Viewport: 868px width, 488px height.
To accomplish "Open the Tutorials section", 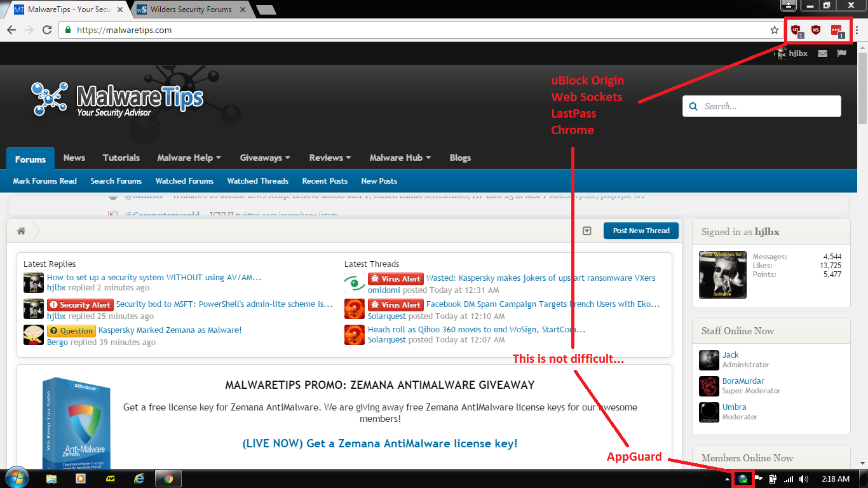I will pos(121,158).
